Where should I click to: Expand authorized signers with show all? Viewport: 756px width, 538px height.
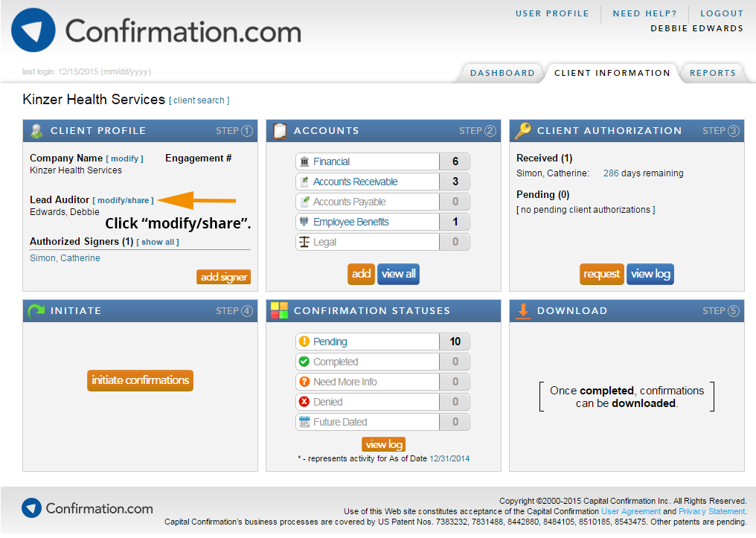tap(158, 242)
